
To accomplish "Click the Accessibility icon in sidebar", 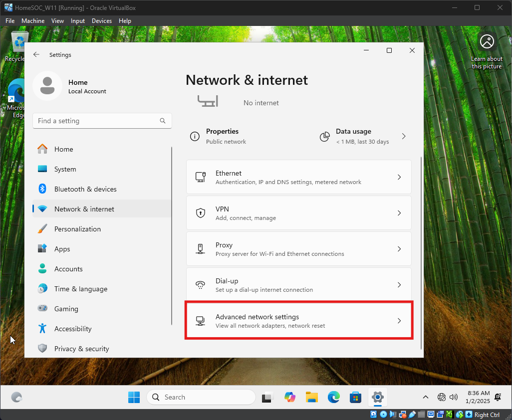I will pos(42,329).
